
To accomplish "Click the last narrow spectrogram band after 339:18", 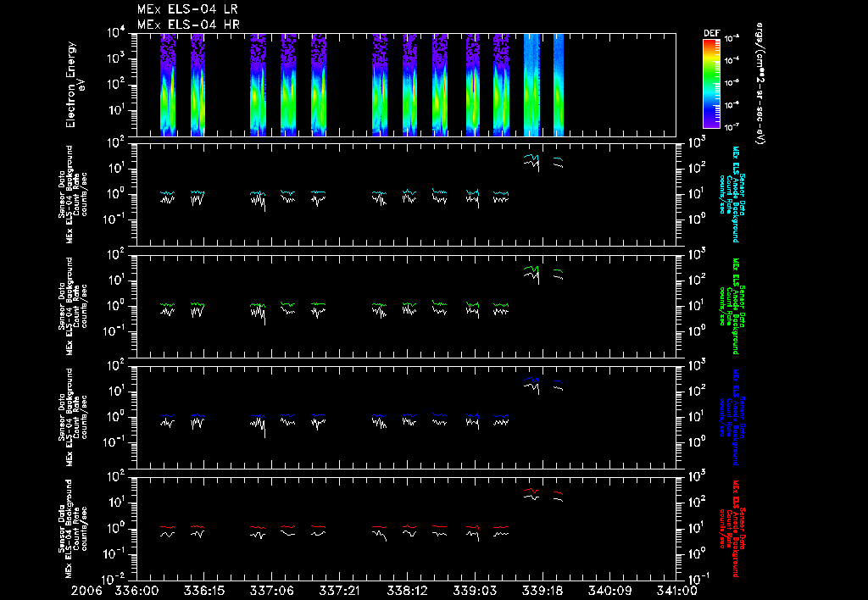I will click(x=559, y=85).
